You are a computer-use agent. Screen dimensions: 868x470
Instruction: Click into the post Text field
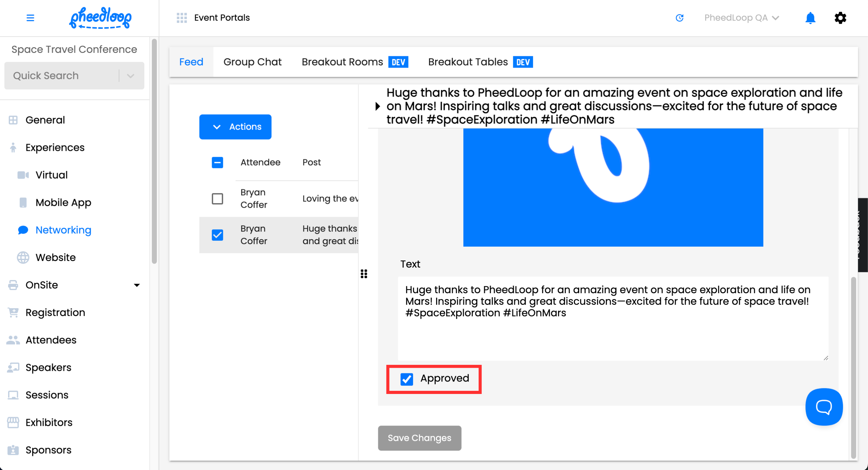(x=613, y=319)
